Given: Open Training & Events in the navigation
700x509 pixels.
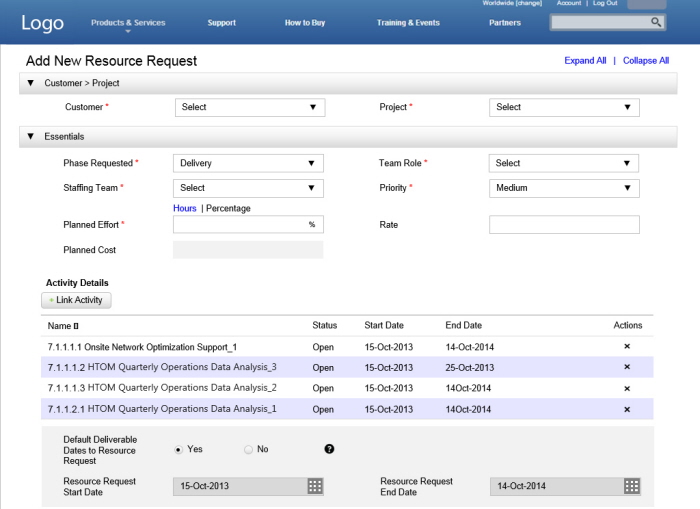Looking at the screenshot, I should pyautogui.click(x=408, y=23).
